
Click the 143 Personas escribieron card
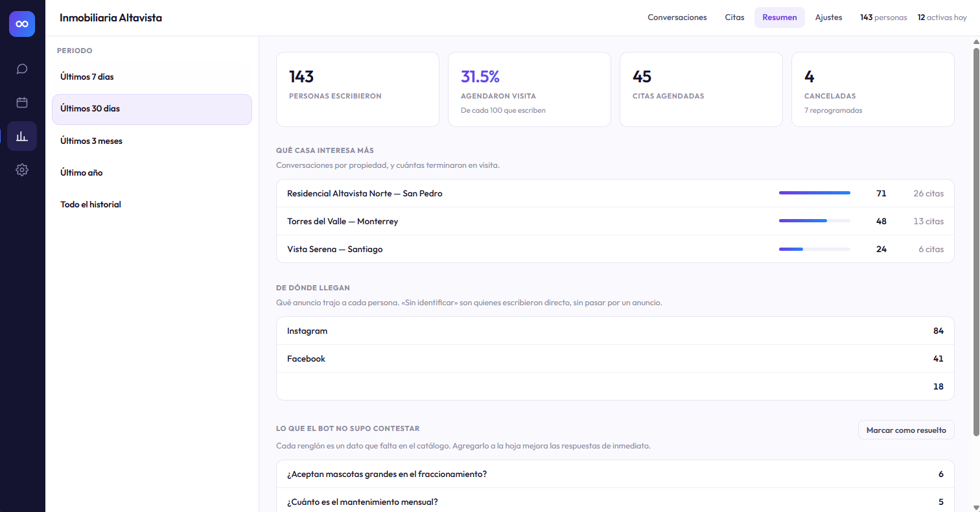coord(358,89)
